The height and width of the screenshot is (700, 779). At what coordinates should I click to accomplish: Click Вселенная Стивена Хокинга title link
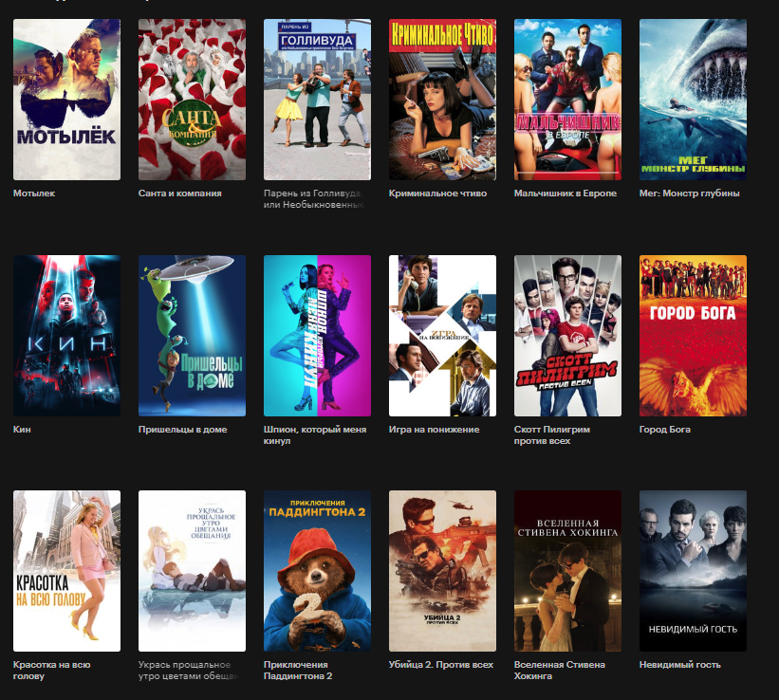(x=560, y=671)
